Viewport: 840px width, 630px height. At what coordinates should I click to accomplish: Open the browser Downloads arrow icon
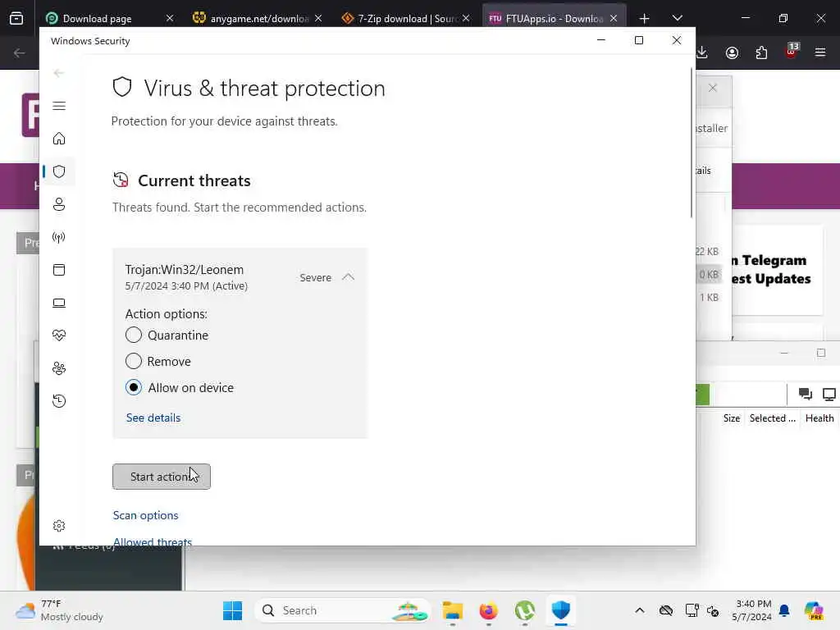click(702, 52)
